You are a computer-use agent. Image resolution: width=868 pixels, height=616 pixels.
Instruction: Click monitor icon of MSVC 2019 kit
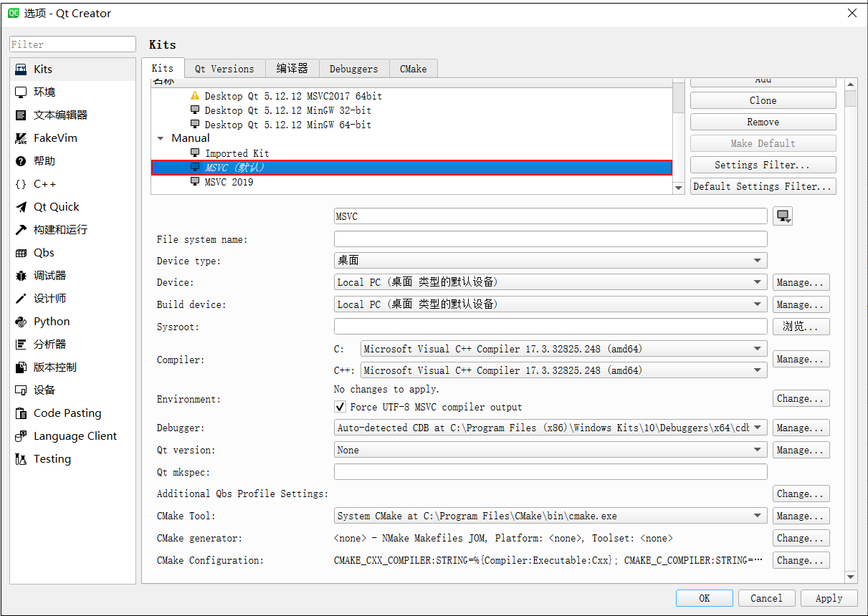[x=195, y=182]
